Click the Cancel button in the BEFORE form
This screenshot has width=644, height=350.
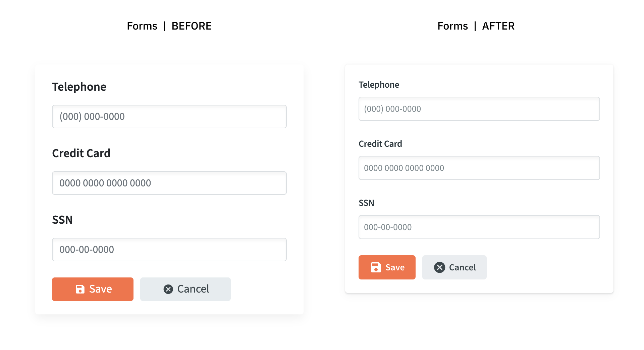[x=185, y=289]
